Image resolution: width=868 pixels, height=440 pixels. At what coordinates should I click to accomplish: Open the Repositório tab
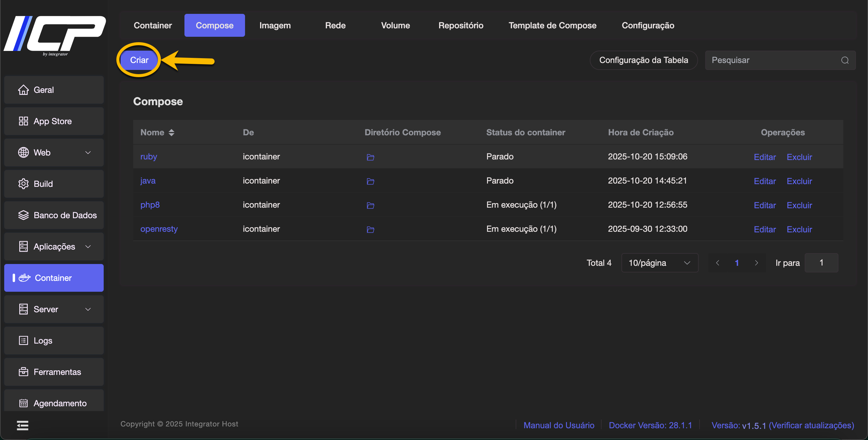click(x=461, y=25)
